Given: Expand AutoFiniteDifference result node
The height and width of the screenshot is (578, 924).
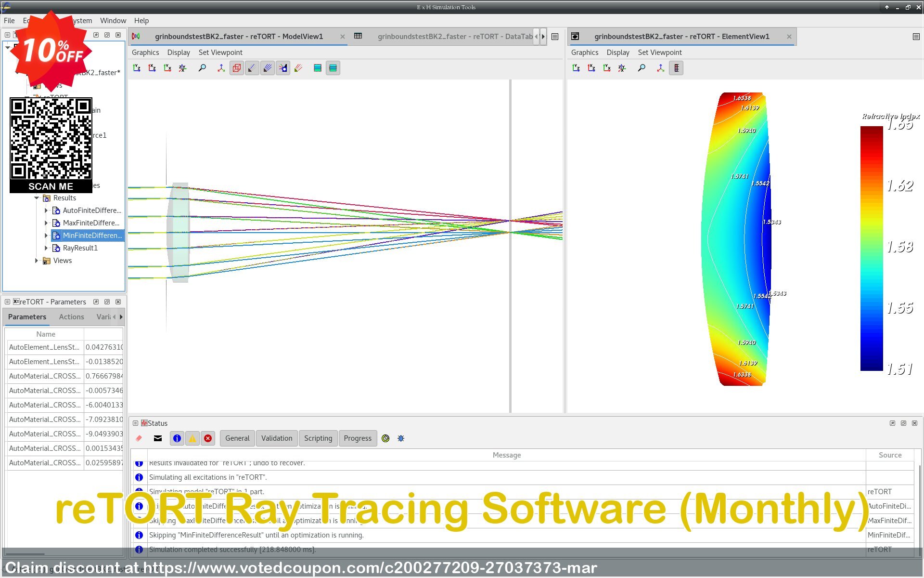Looking at the screenshot, I should 46,210.
